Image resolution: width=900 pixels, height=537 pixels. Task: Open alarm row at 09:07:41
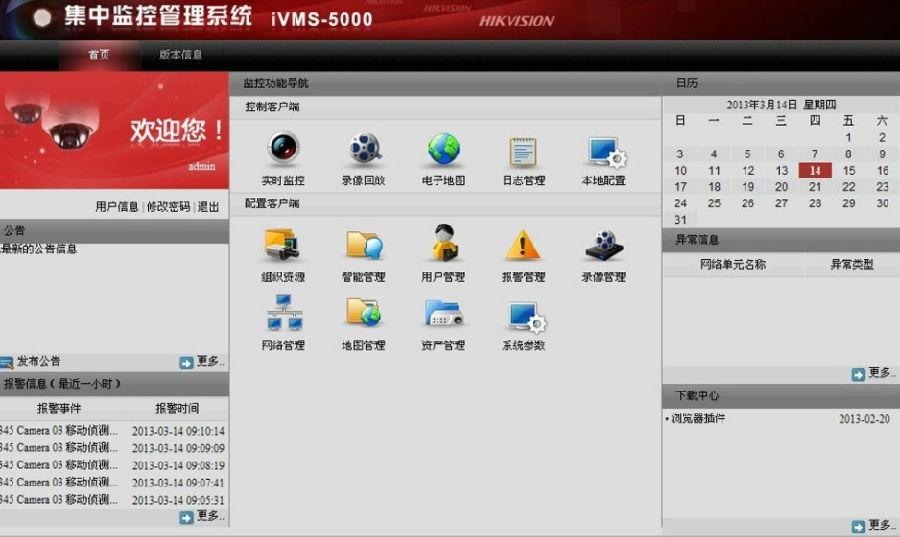[112, 482]
